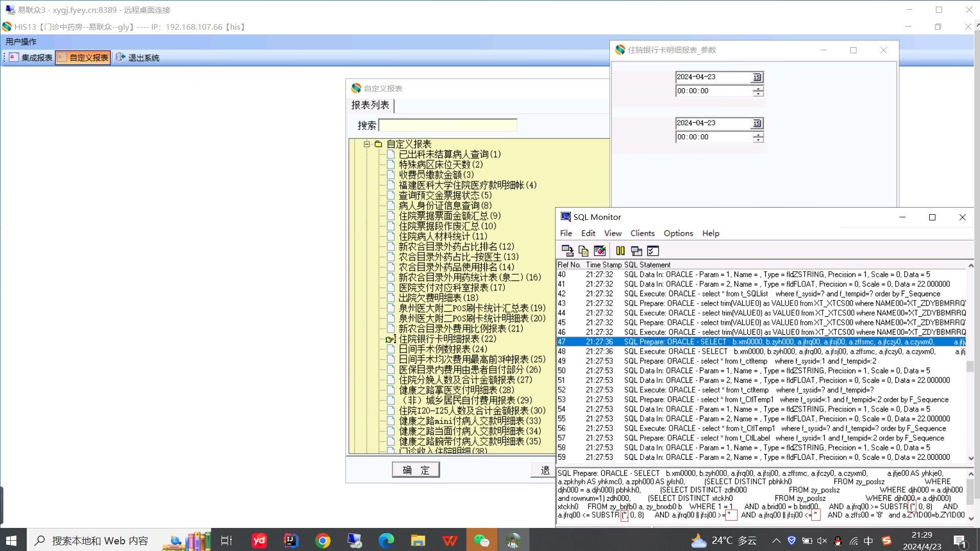Click the report search input field
This screenshot has height=551, width=980.
click(447, 126)
